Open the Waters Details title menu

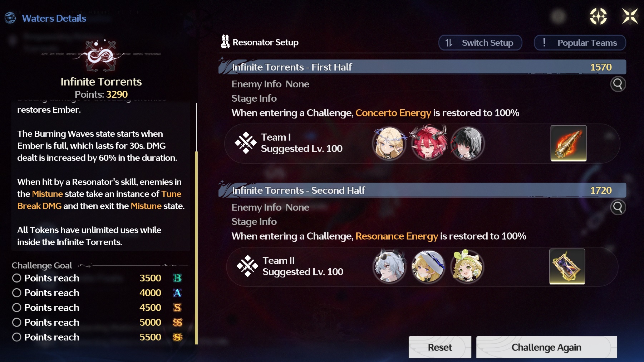pyautogui.click(x=54, y=18)
